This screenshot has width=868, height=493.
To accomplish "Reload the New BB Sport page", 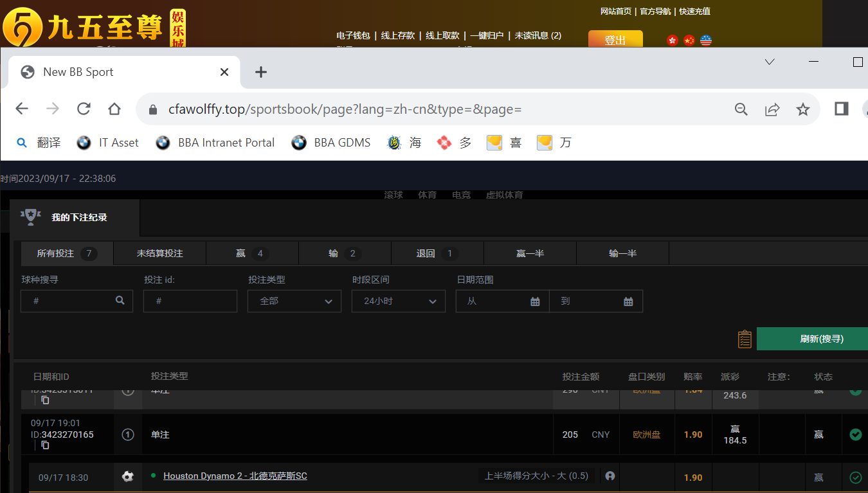I will [84, 109].
